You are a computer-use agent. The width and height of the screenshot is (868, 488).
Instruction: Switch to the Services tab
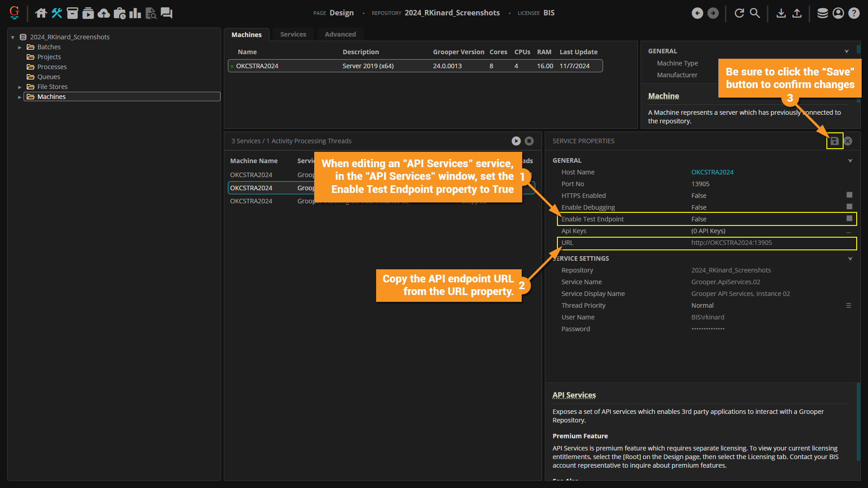[x=293, y=34]
